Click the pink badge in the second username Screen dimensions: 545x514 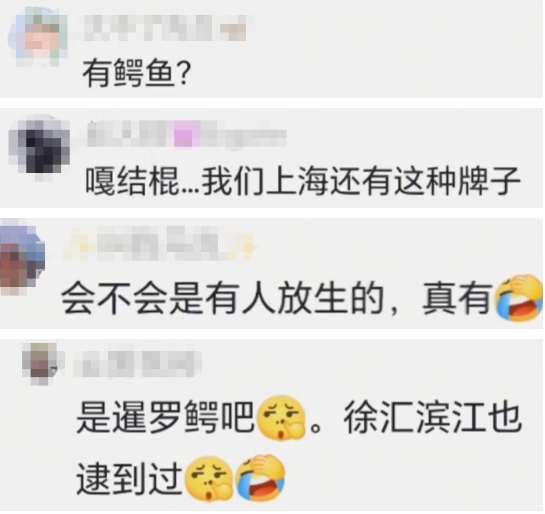coord(187,134)
